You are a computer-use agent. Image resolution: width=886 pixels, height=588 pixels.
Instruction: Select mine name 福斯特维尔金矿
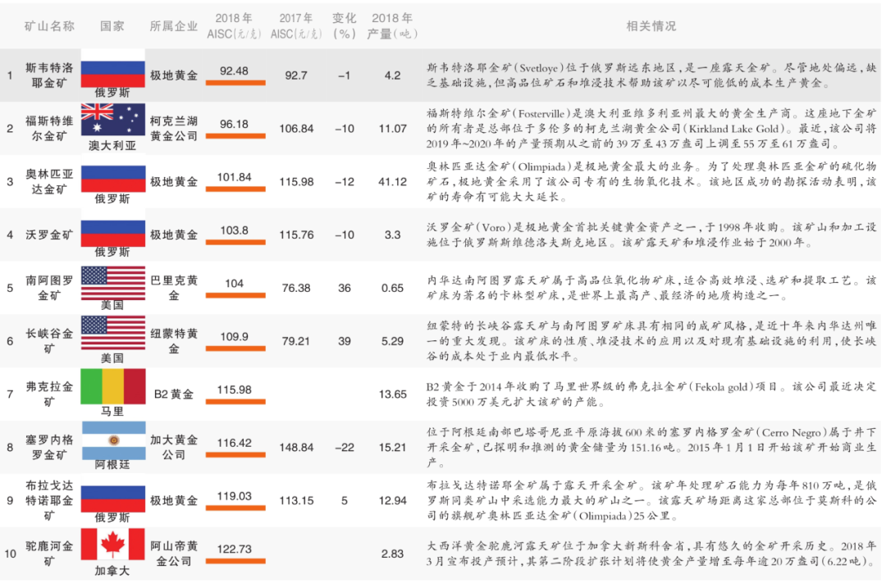coord(49,128)
